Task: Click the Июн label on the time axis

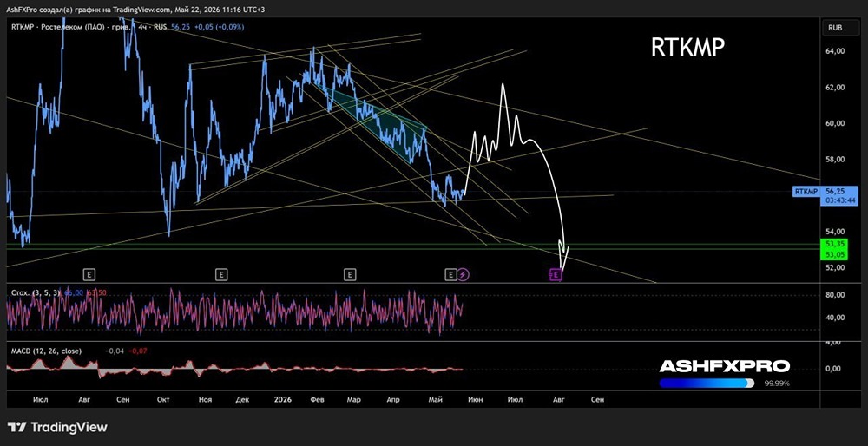Action: [476, 399]
